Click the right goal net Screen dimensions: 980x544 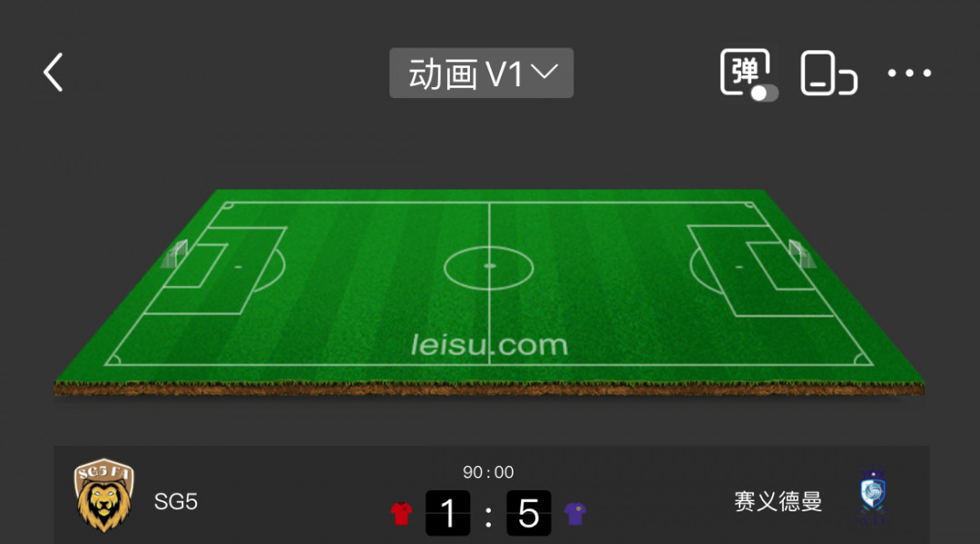coord(802,254)
